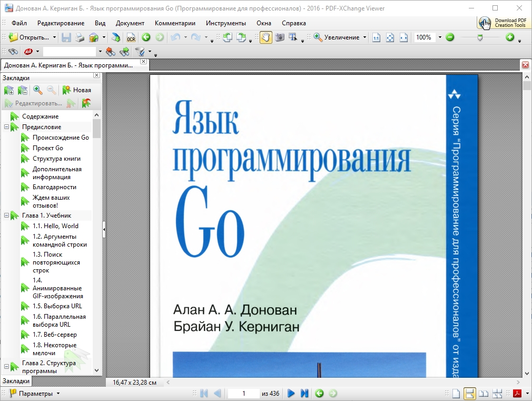This screenshot has width=532, height=401.
Task: Jump to the last page
Action: pyautogui.click(x=304, y=394)
